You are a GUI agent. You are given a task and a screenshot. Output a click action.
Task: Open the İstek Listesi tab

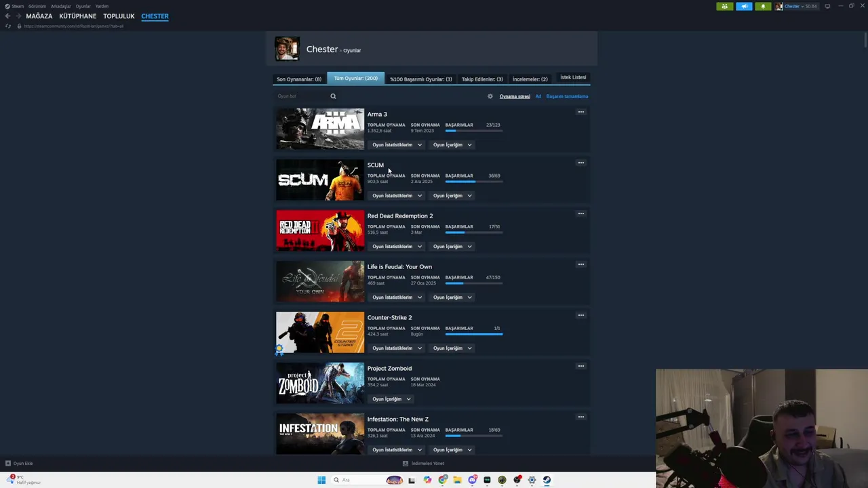point(573,77)
